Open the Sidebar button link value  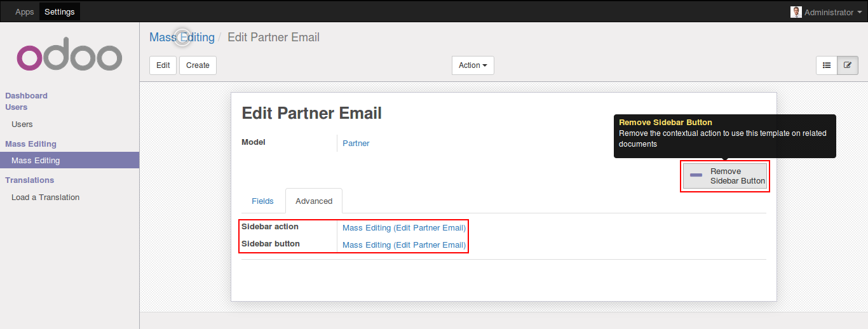[x=404, y=245]
